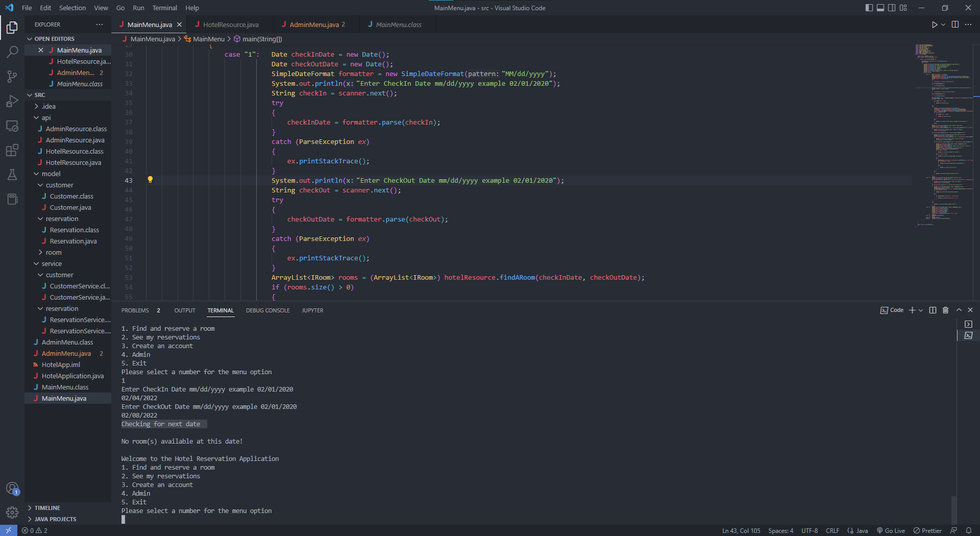Customize layout icon in title bar
This screenshot has height=536, width=980.
(x=903, y=8)
